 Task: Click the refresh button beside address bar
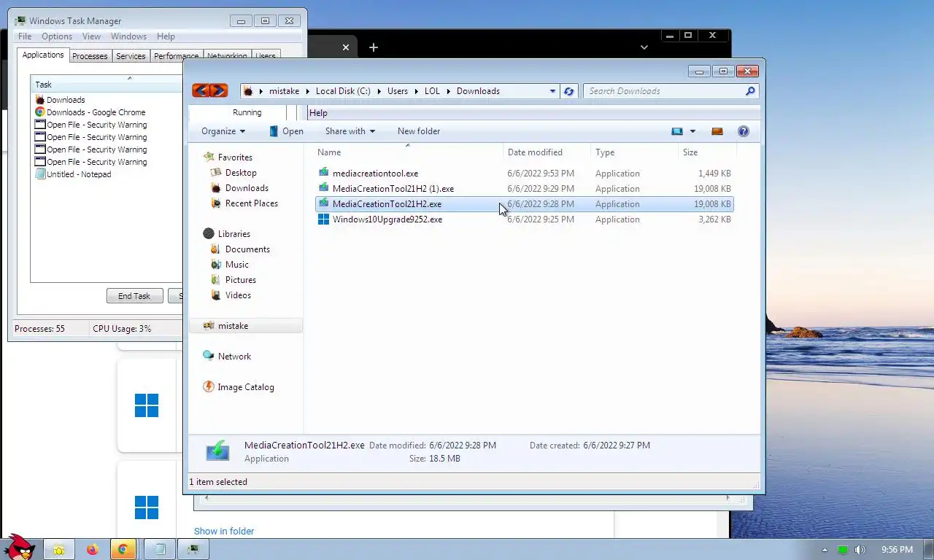click(569, 91)
